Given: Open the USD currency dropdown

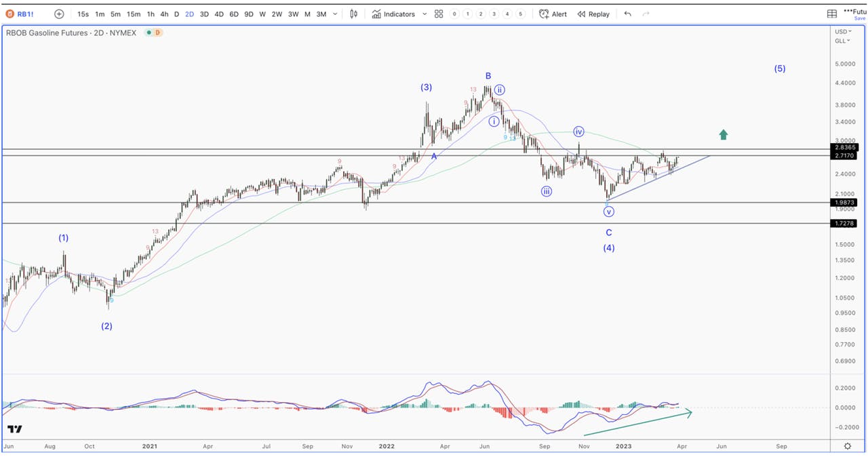Looking at the screenshot, I should (x=844, y=31).
